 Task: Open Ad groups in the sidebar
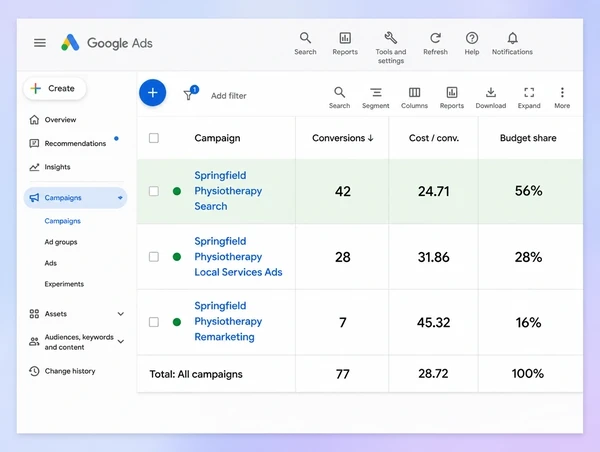click(x=61, y=242)
